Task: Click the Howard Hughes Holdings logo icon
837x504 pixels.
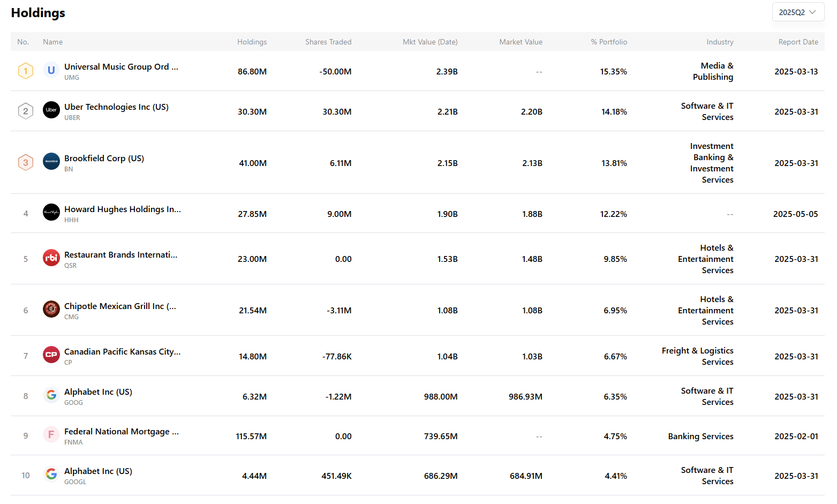Action: (x=51, y=212)
